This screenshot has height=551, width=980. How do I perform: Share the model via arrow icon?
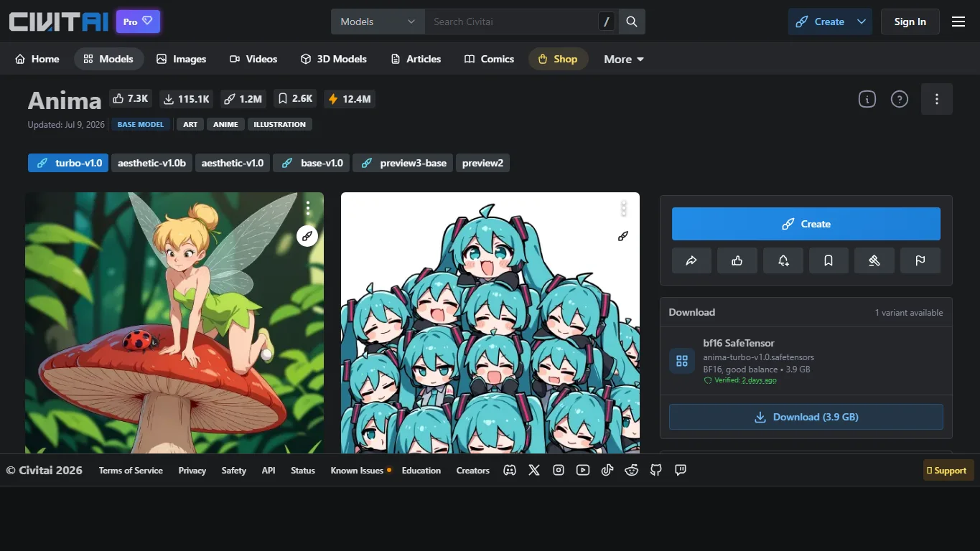coord(691,260)
